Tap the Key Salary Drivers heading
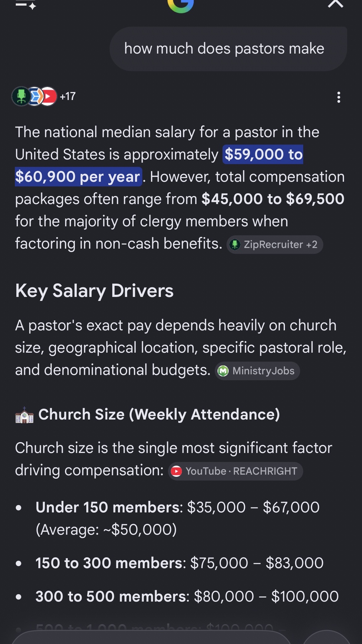Image resolution: width=362 pixels, height=644 pixels. click(94, 291)
